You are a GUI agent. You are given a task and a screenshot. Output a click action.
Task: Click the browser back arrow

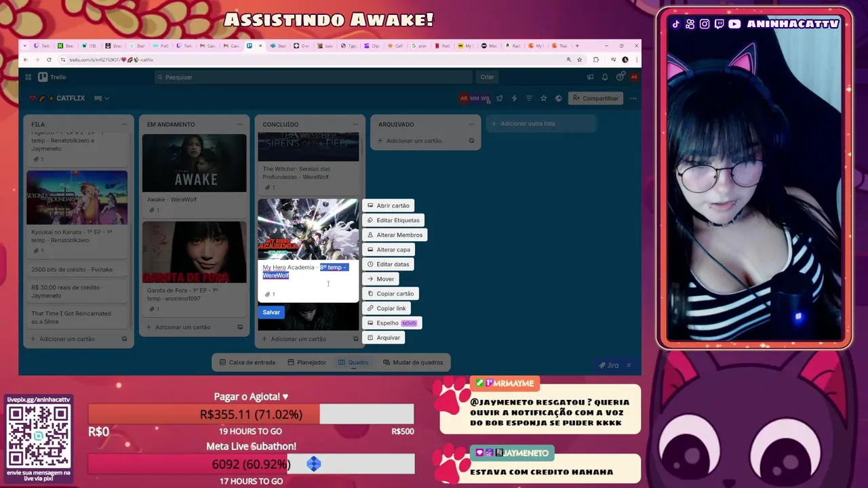pyautogui.click(x=25, y=60)
